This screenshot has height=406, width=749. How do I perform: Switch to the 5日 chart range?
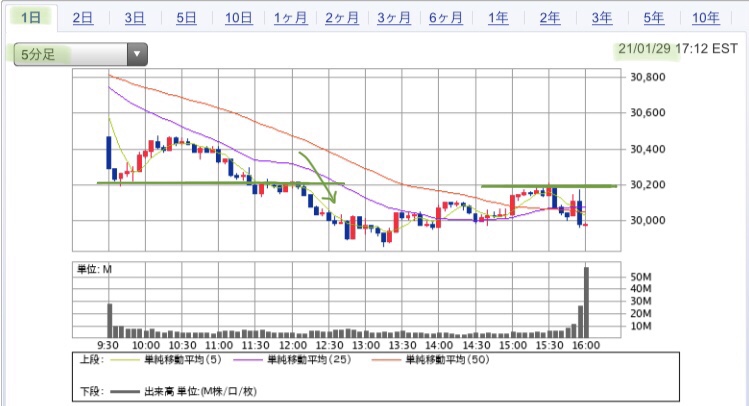coord(186,18)
